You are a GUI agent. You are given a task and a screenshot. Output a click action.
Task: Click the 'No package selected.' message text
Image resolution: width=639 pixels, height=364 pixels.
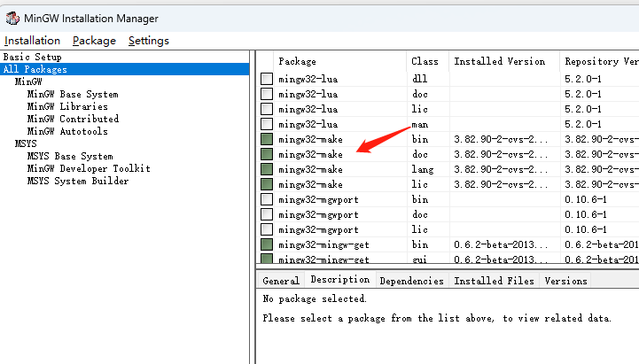coord(315,298)
